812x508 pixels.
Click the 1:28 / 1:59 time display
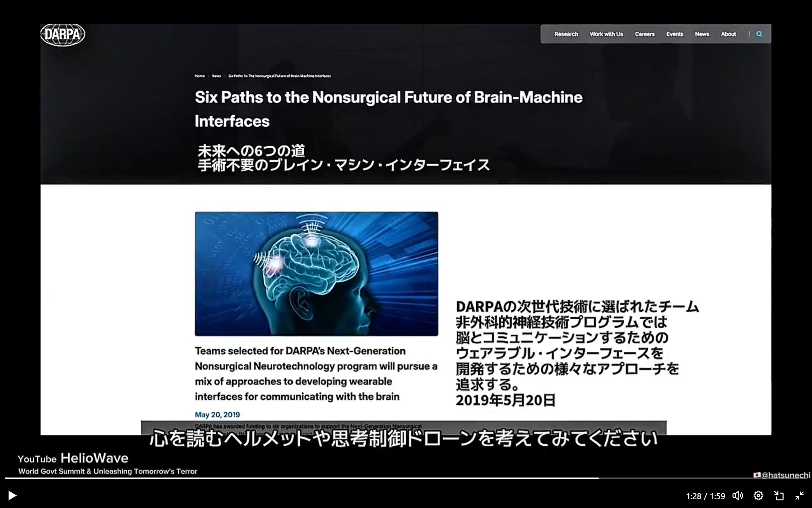[705, 496]
